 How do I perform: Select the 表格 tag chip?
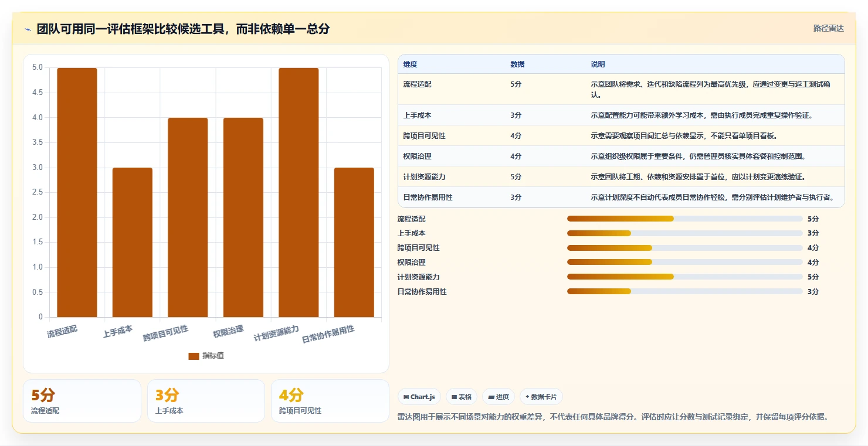(x=462, y=397)
